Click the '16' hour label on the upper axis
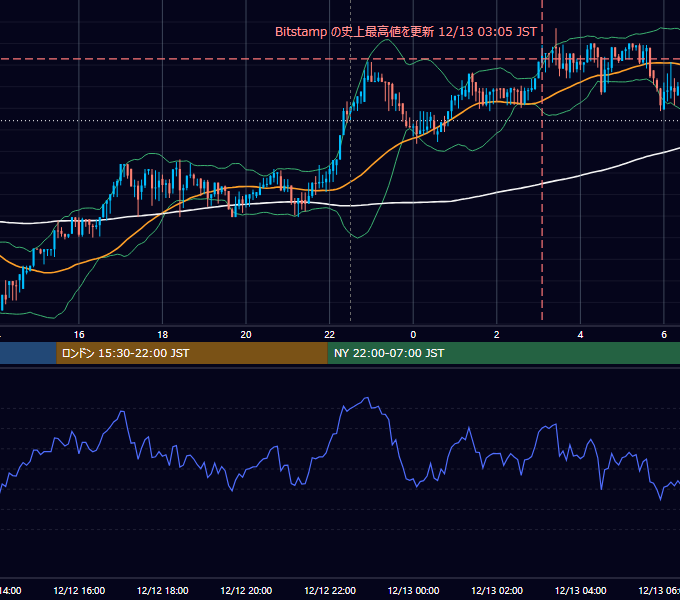Viewport: 680px width, 600px height. click(x=79, y=335)
